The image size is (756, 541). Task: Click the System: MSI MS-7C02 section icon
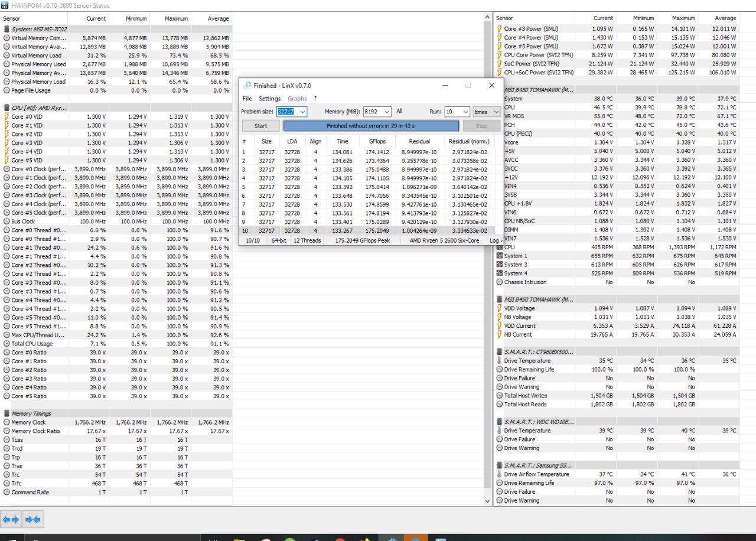point(6,29)
